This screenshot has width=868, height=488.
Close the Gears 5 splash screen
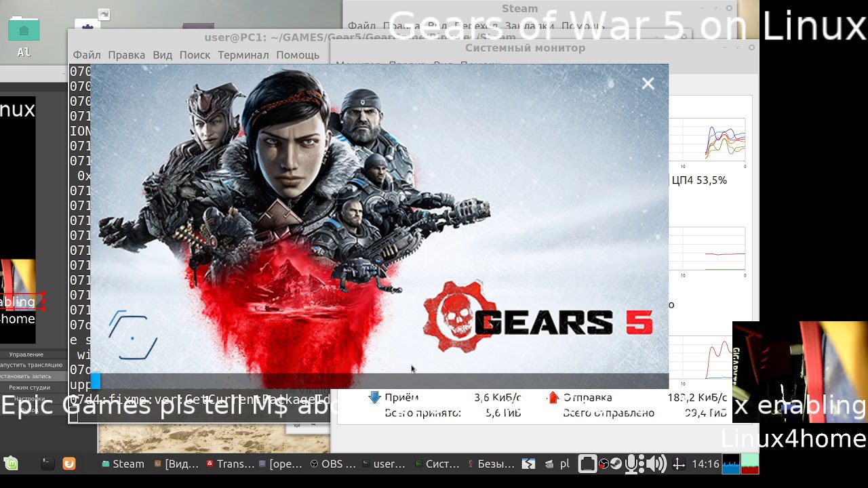click(648, 83)
